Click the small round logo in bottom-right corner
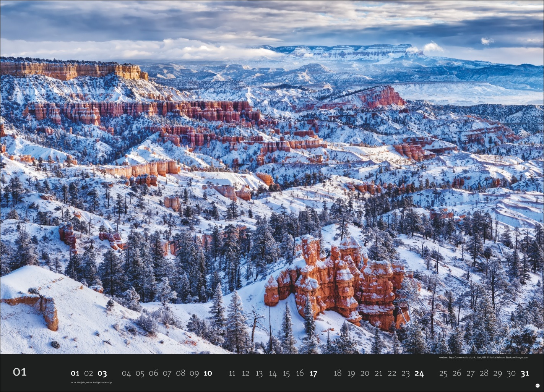 (x=537, y=386)
